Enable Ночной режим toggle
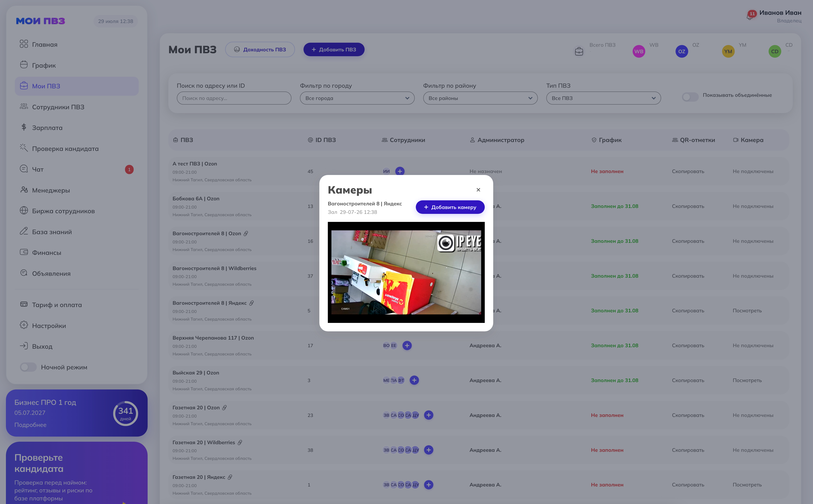The image size is (813, 504). coord(28,367)
